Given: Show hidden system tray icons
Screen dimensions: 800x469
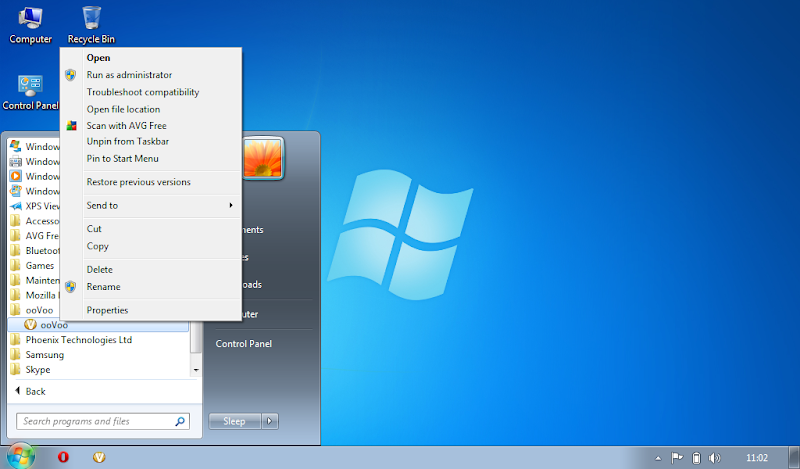Looking at the screenshot, I should (657, 457).
